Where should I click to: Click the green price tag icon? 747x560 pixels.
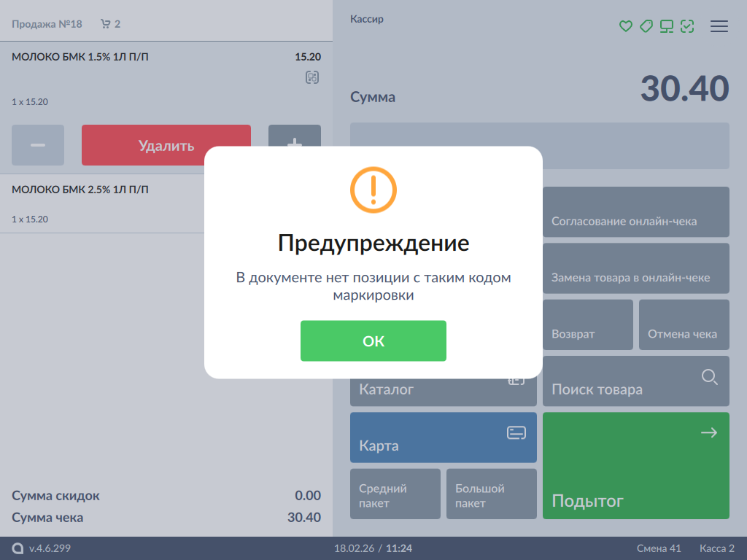[646, 26]
